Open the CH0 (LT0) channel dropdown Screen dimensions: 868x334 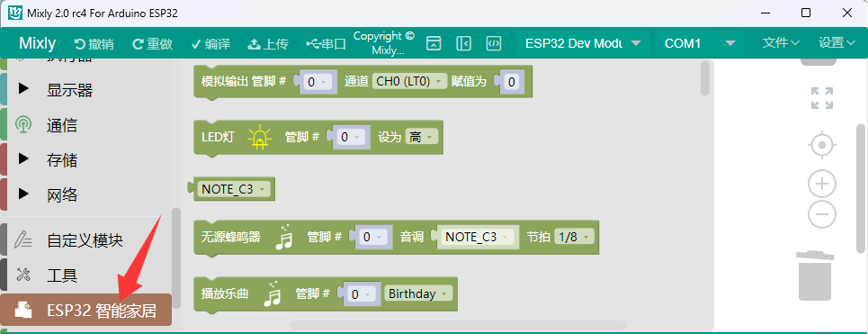click(x=409, y=81)
